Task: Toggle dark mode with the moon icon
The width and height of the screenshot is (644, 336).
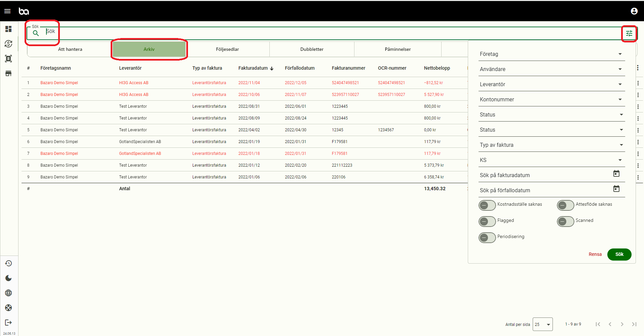Action: (8, 278)
